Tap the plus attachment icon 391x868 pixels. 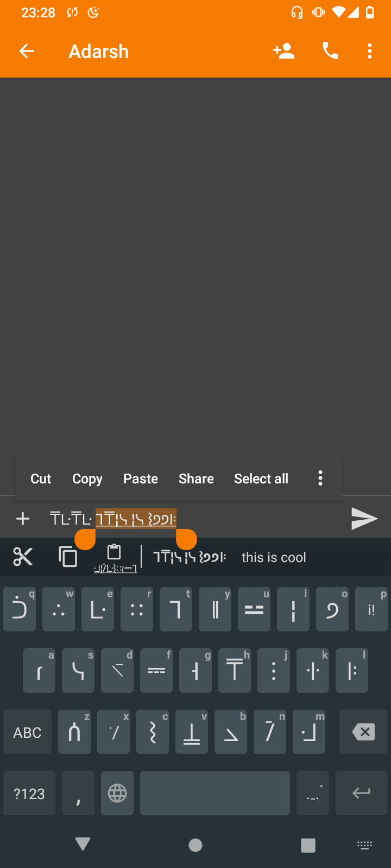pyautogui.click(x=23, y=519)
